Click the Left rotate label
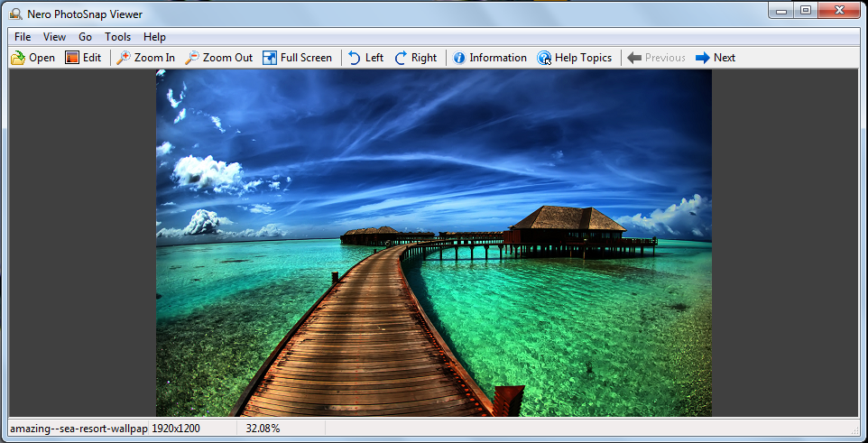This screenshot has width=868, height=443. pyautogui.click(x=374, y=58)
